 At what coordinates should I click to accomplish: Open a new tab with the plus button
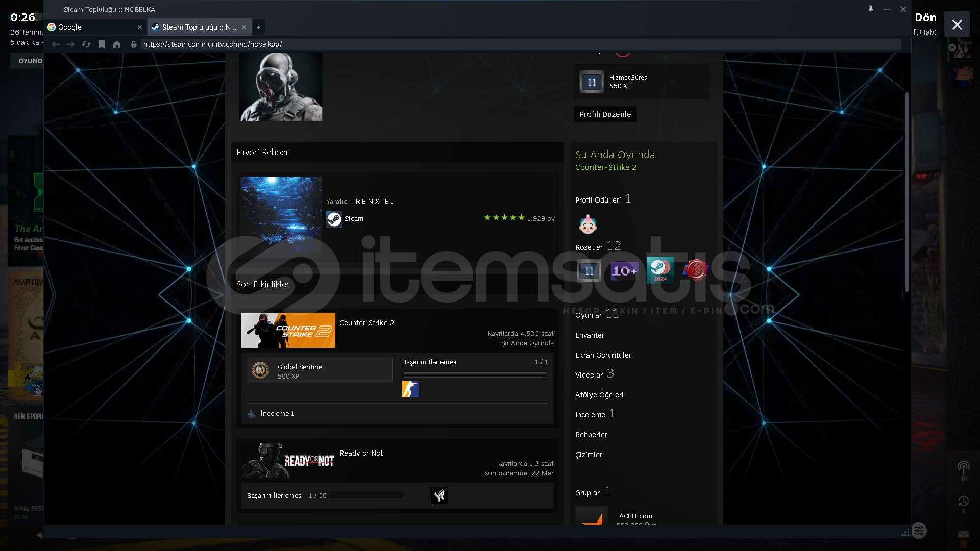[x=258, y=27]
